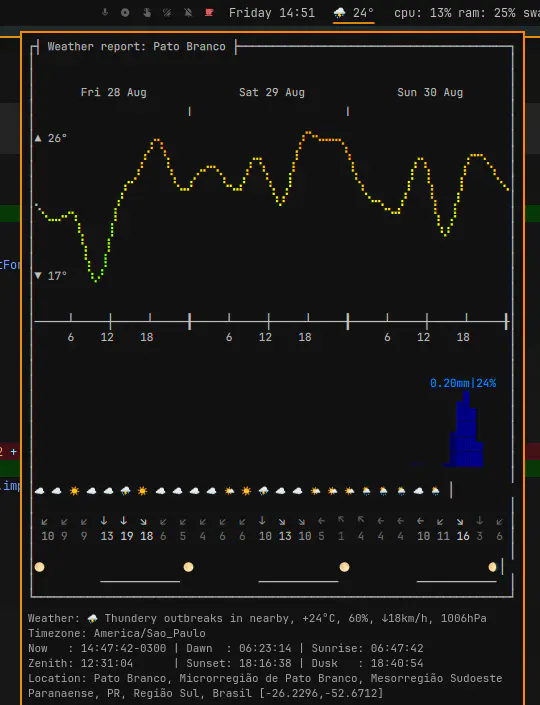Image resolution: width=540 pixels, height=705 pixels.
Task: Click the wind arrow above value 16
Action: point(460,521)
